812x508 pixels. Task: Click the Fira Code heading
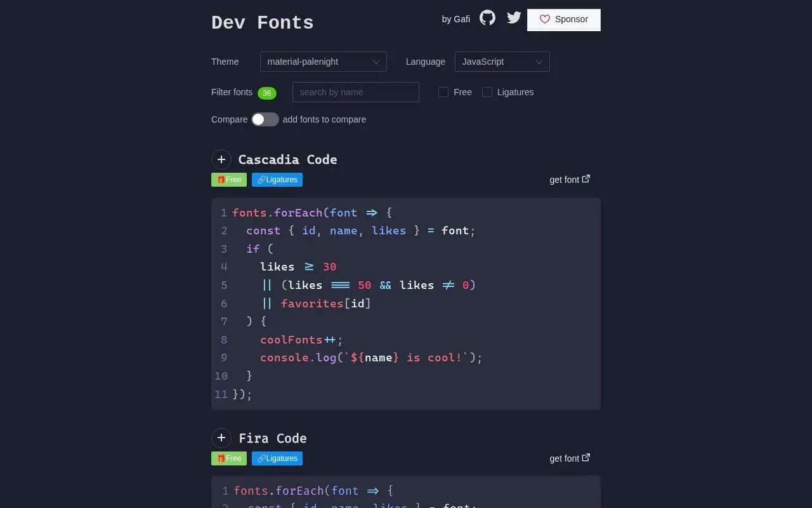click(x=273, y=438)
